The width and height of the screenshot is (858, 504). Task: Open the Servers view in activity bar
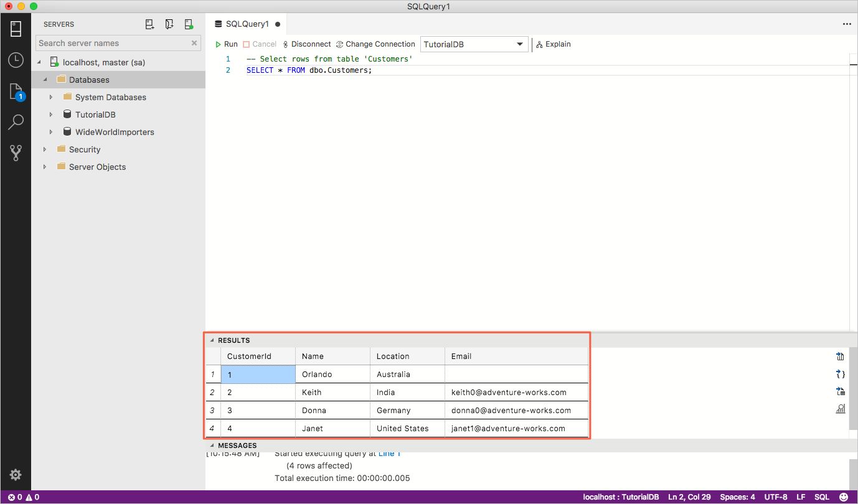[x=16, y=29]
